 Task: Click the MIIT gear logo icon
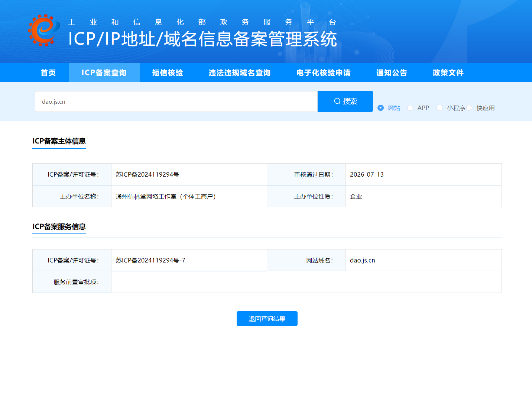click(44, 30)
